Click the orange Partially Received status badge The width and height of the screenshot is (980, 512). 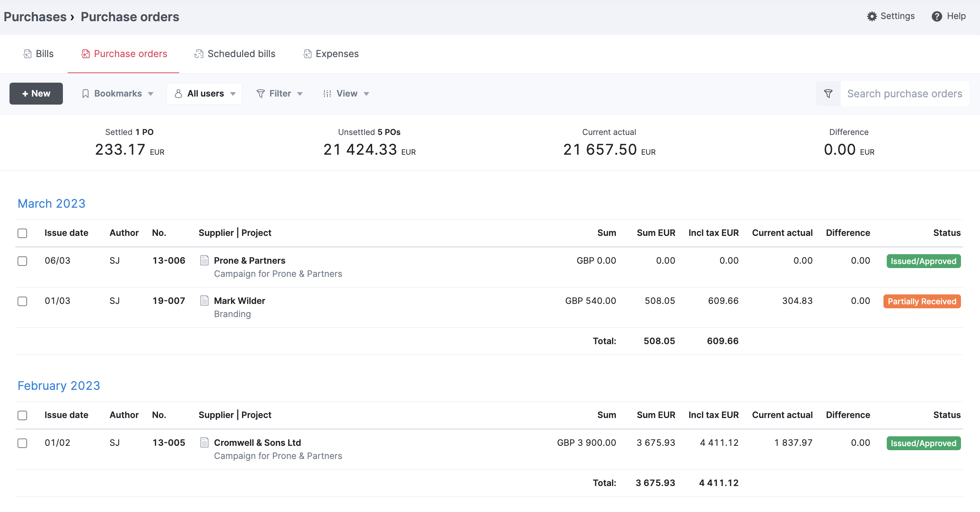point(921,301)
